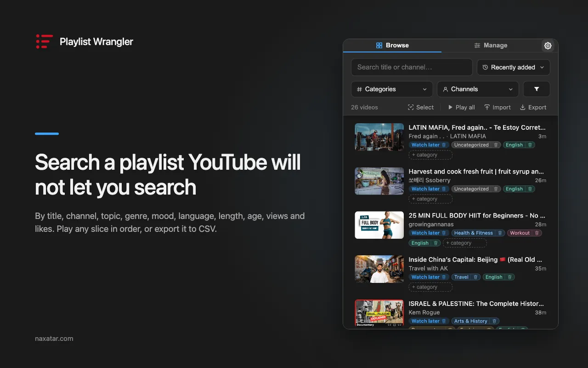
Task: Open the Recently added sort dropdown
Action: click(513, 67)
